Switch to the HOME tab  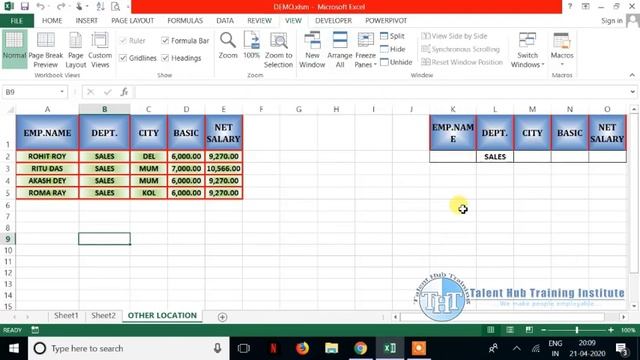click(x=52, y=20)
